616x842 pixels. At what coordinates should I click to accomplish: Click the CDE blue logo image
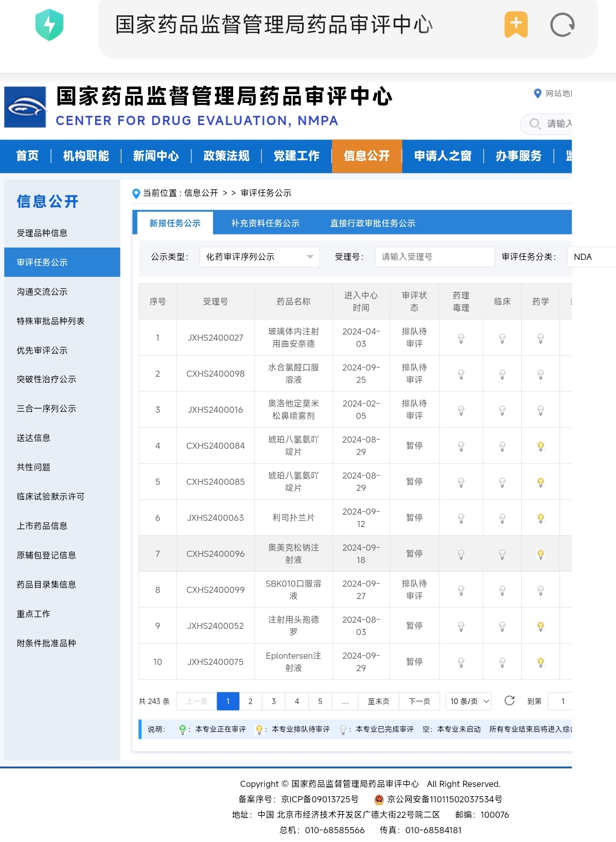25,107
